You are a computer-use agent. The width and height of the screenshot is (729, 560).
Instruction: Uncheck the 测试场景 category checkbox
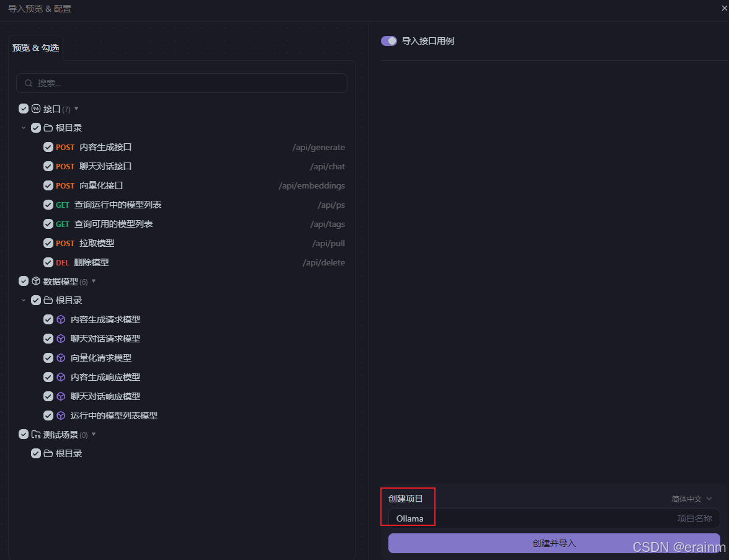pyautogui.click(x=23, y=435)
